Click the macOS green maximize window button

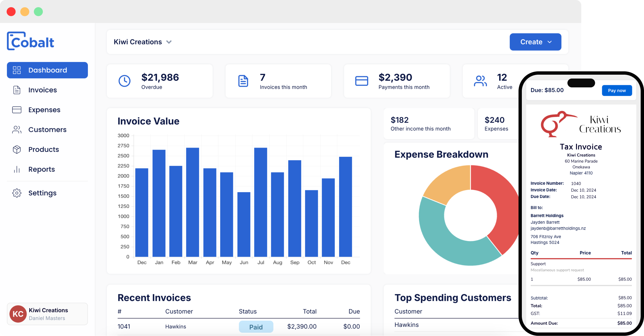pyautogui.click(x=38, y=12)
